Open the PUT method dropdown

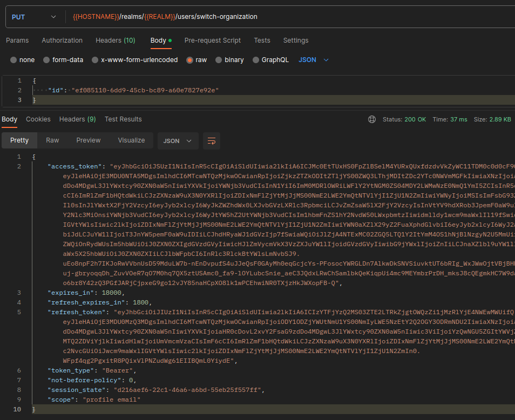tap(33, 17)
